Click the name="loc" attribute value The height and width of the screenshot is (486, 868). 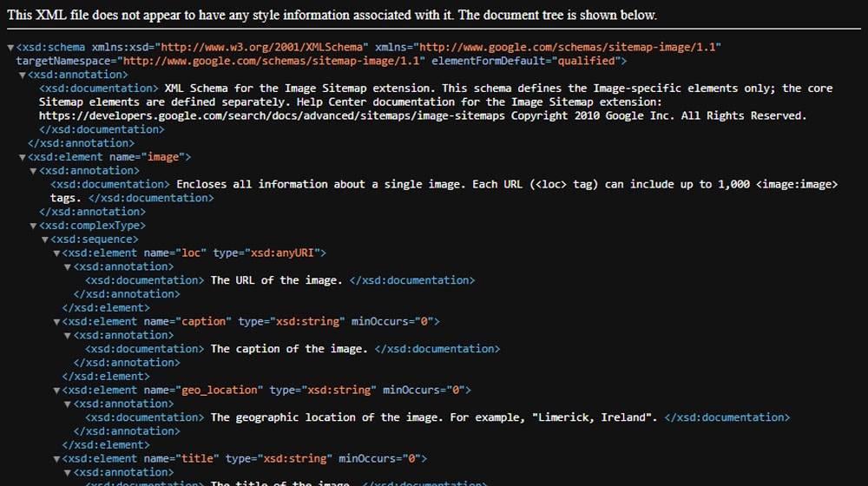191,253
